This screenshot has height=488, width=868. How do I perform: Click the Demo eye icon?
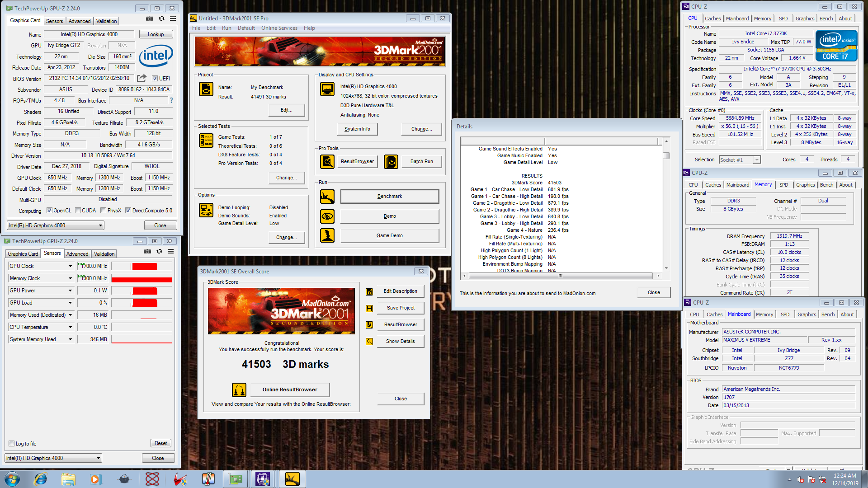click(327, 216)
